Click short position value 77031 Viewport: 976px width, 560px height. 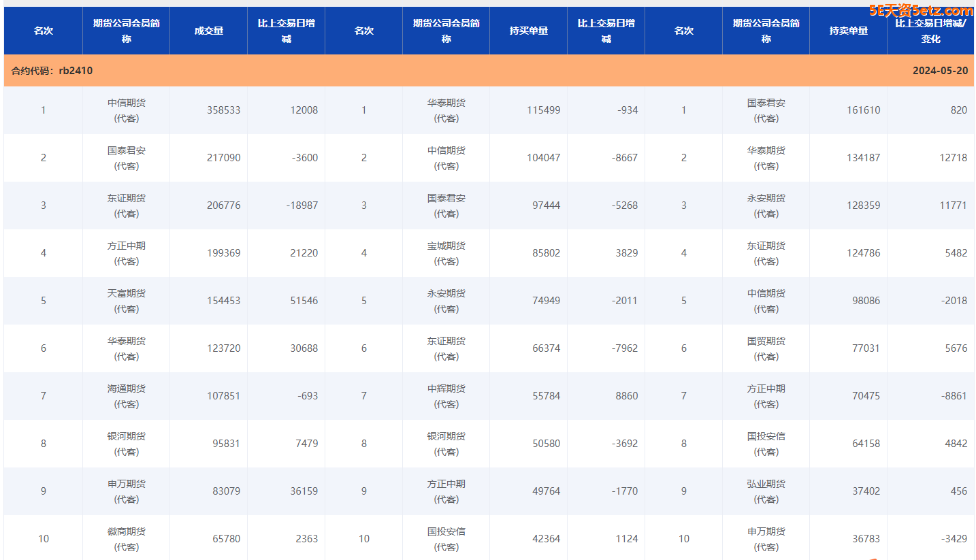pyautogui.click(x=866, y=348)
